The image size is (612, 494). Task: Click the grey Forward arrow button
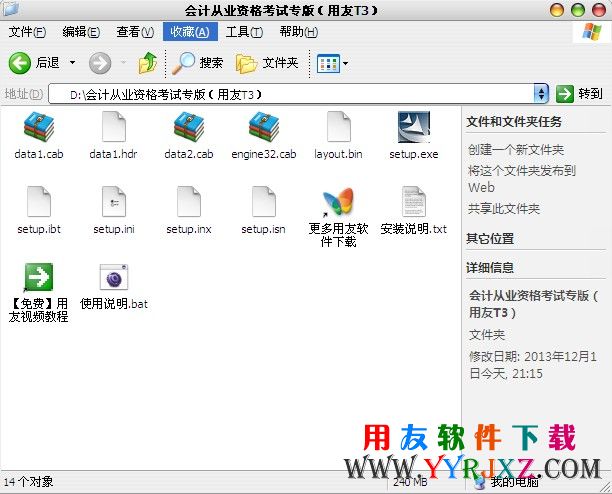(x=100, y=63)
